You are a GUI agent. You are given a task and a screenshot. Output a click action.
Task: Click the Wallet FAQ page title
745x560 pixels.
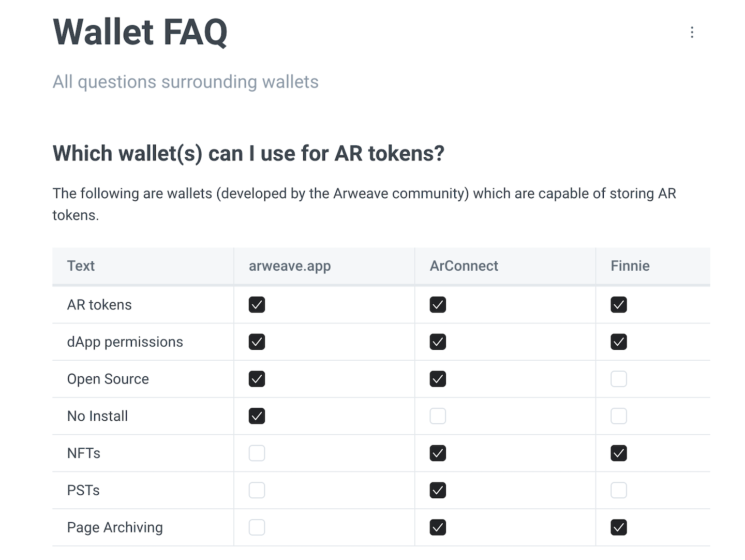pos(140,33)
